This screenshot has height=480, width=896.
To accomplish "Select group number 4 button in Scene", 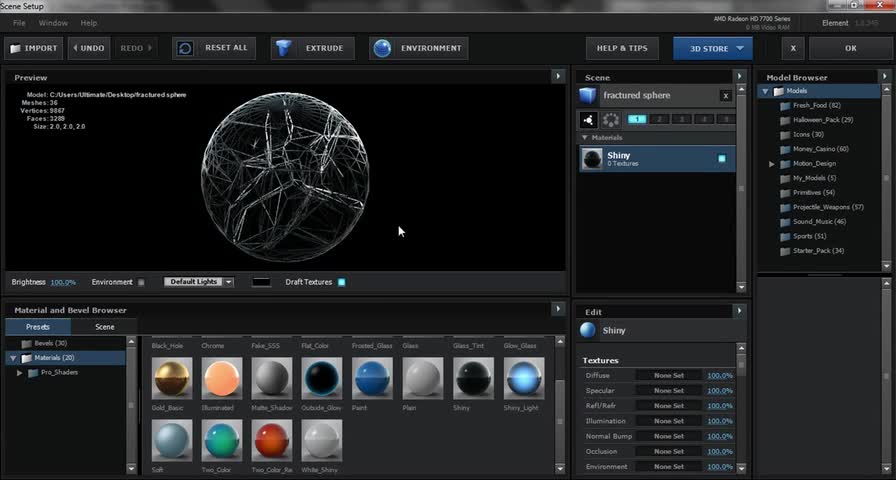I will (703, 119).
